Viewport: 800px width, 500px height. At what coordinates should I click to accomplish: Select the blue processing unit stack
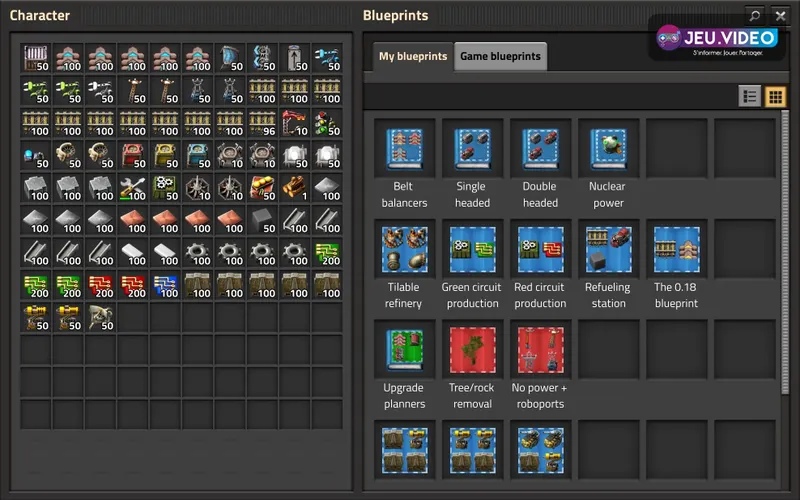tap(165, 285)
